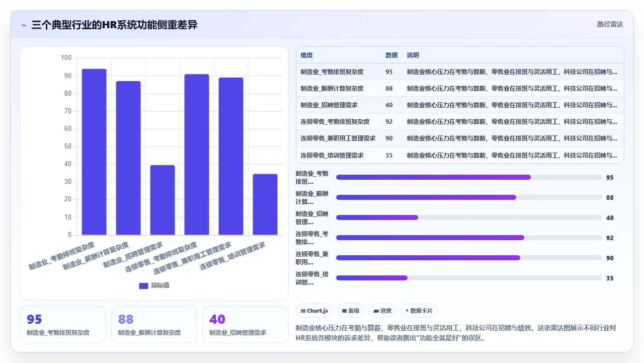The image size is (644, 363).
Task: Click the table value 92
Action: pos(389,122)
